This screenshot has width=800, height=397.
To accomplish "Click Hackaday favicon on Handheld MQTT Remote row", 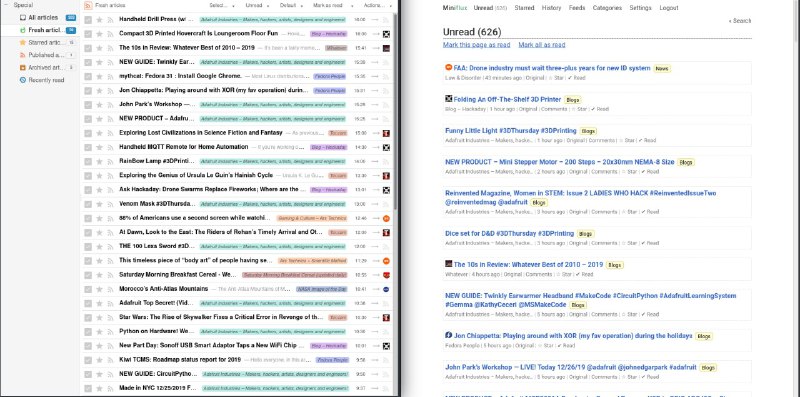I will [x=387, y=147].
